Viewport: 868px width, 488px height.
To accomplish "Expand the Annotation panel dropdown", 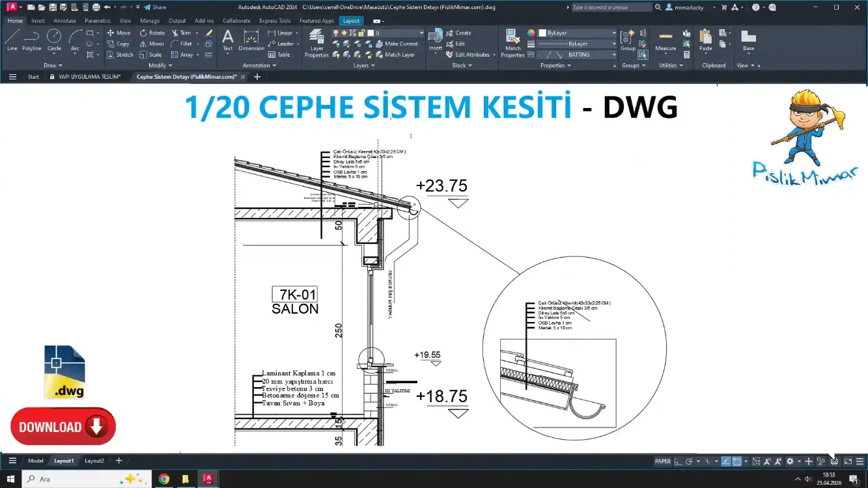I will point(259,65).
